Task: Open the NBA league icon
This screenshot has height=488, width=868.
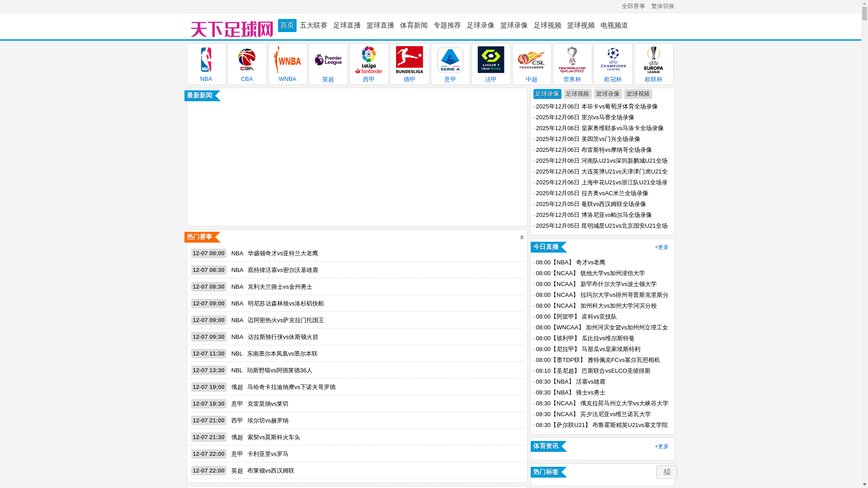Action: pos(206,64)
